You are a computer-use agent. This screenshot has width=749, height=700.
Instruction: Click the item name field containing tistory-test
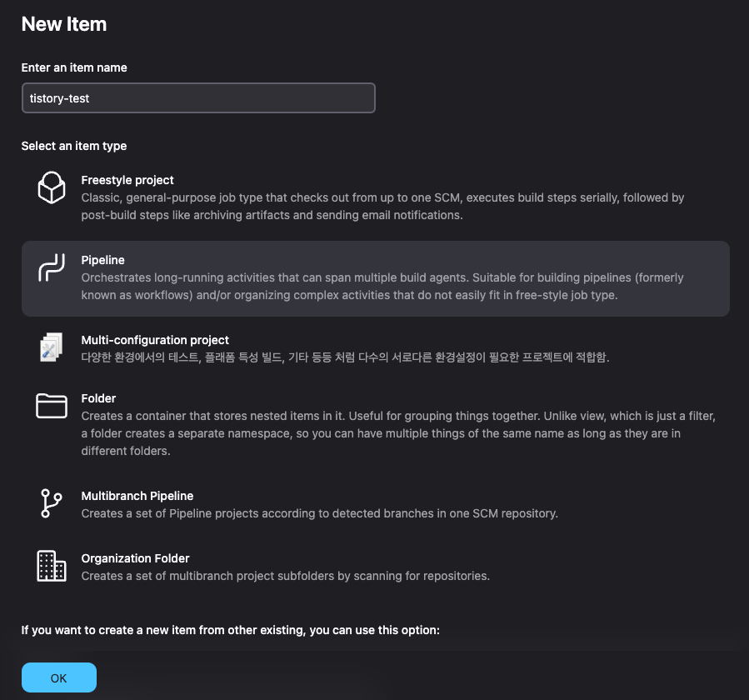point(198,98)
